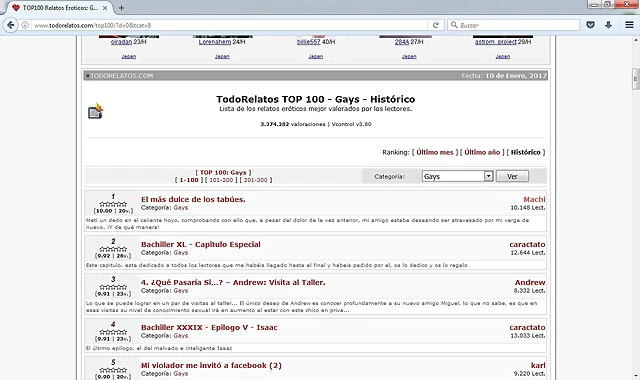Click the Ver button
Screen dimensions: 640x380
(512, 176)
